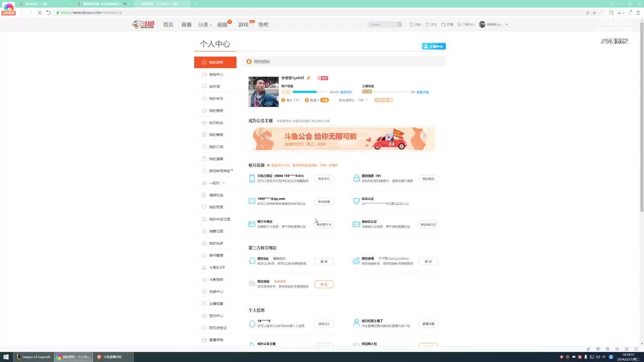
Task: Open 站内信 messages in sidebar
Action: [214, 86]
